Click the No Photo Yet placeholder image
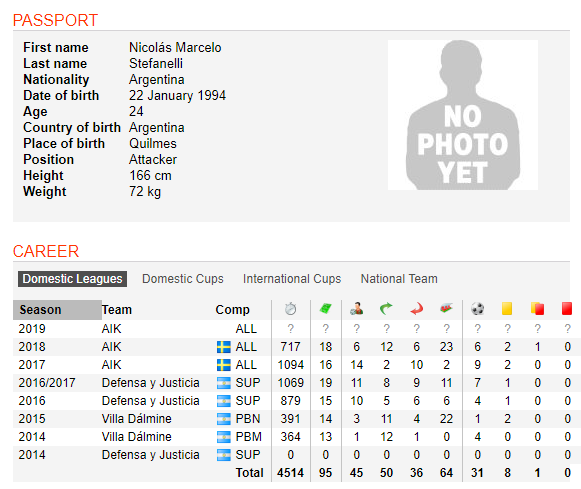581x489 pixels. point(463,115)
